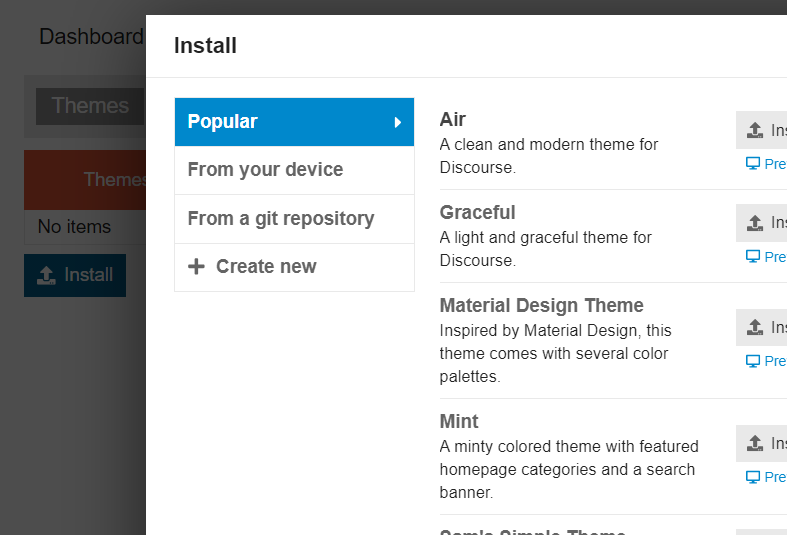Click the 'No items' text
Viewport: 787px width, 535px height.
[74, 227]
